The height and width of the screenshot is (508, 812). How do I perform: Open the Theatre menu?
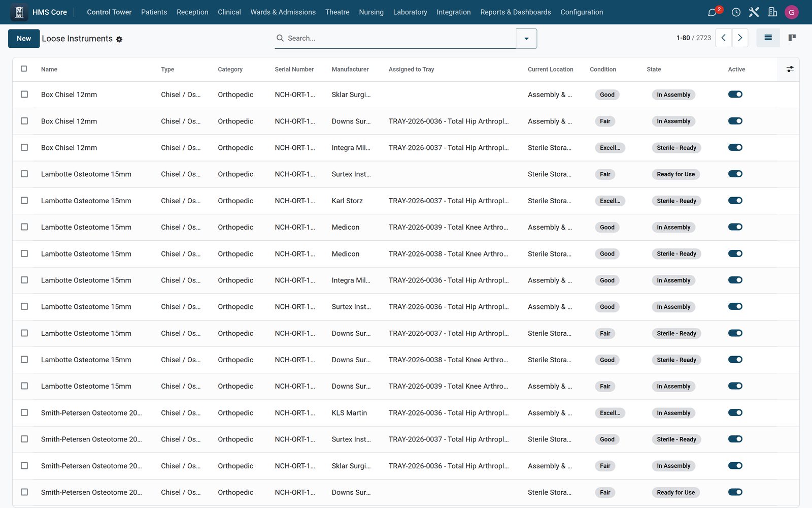click(337, 12)
